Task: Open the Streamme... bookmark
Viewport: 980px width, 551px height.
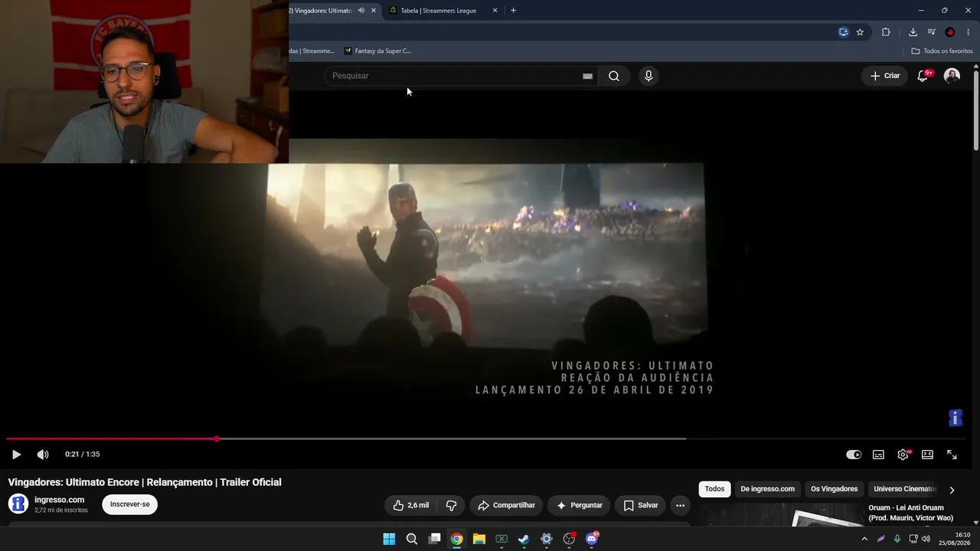Action: point(312,51)
